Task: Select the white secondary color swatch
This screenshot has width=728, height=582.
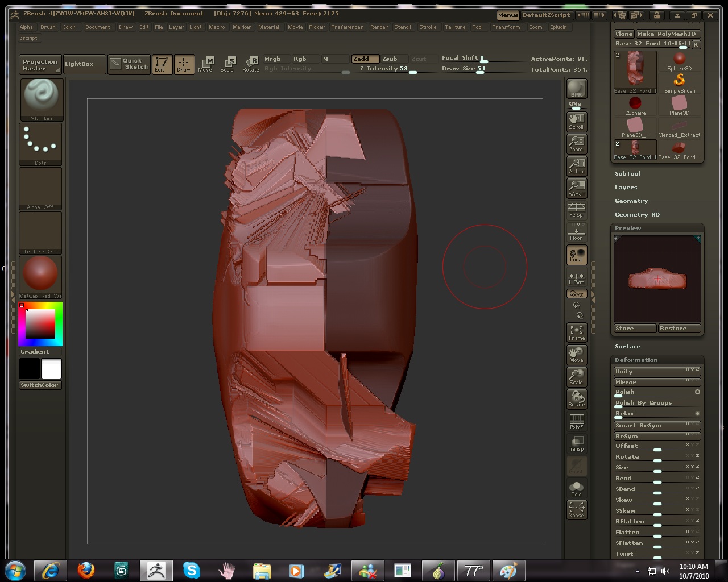Action: [x=51, y=369]
